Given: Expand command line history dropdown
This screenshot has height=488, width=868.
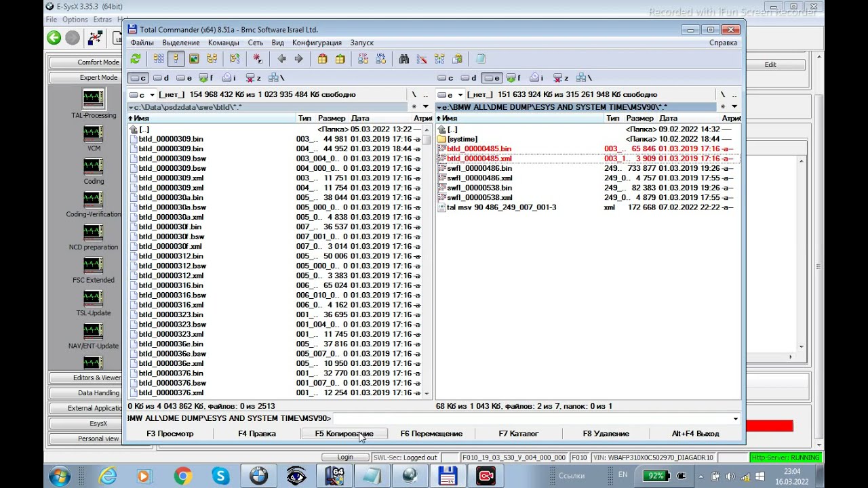Looking at the screenshot, I should [x=735, y=419].
